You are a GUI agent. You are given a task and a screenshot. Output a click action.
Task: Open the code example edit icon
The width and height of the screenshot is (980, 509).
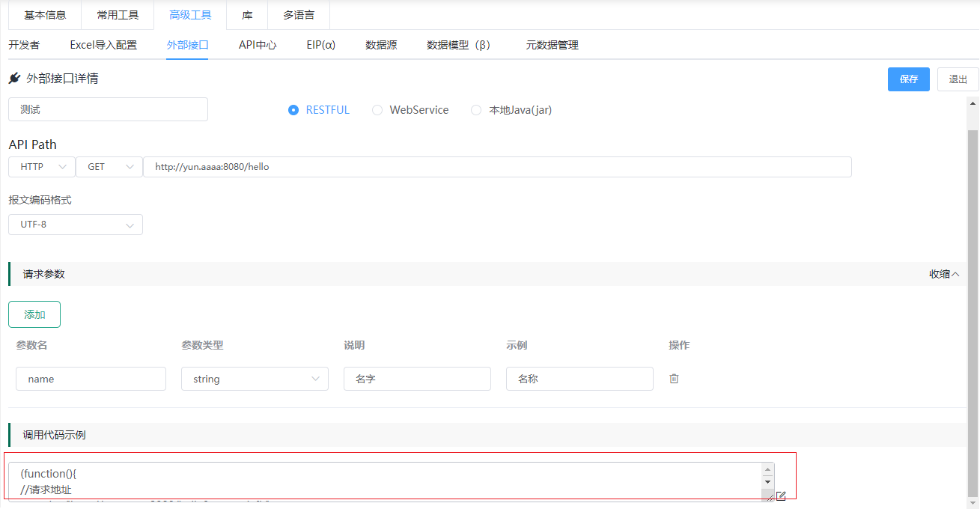pyautogui.click(x=781, y=496)
